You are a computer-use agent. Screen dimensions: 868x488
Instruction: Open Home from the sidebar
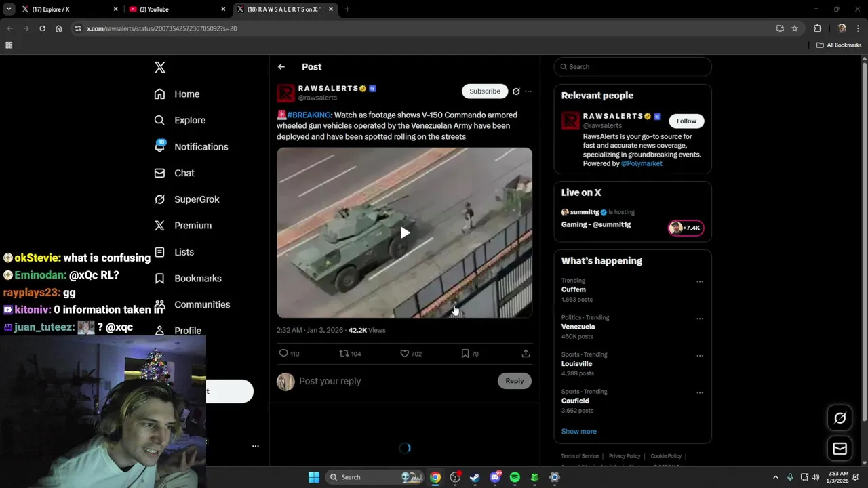pos(177,94)
